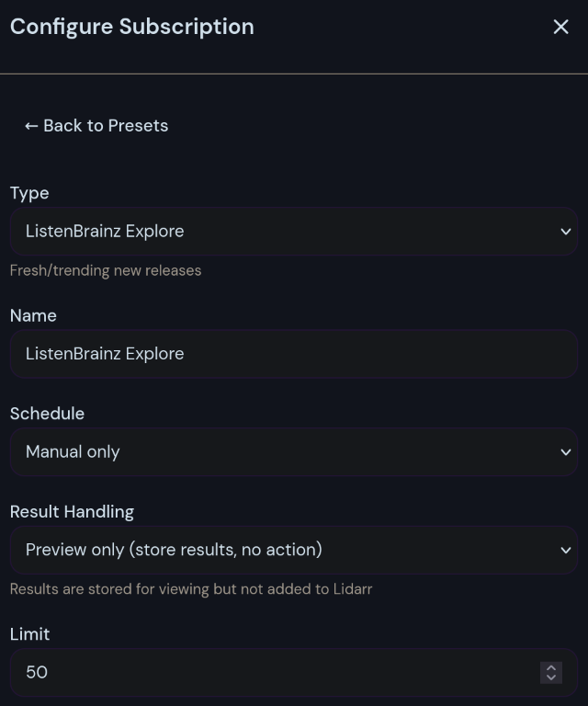
Task: Click the chevron on the Result Handling selector
Action: (566, 551)
